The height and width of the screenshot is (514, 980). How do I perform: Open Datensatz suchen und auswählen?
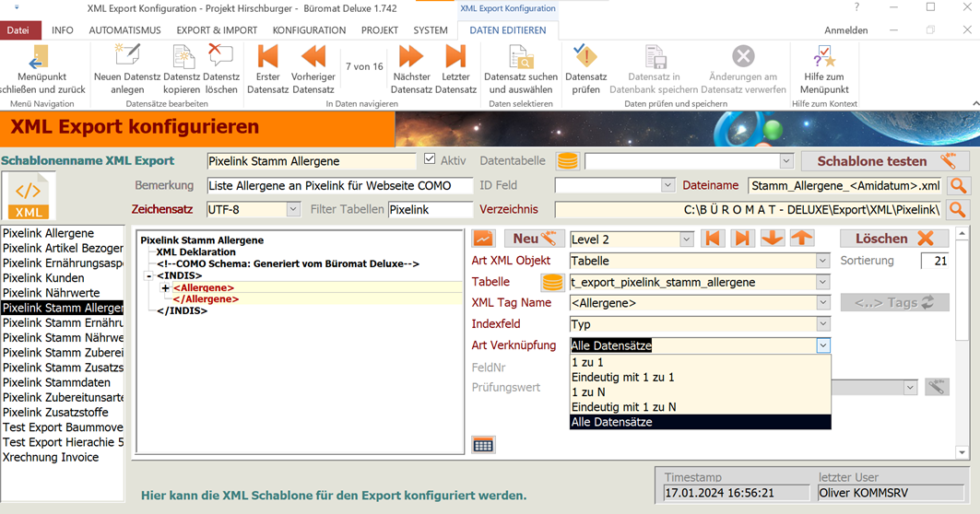pyautogui.click(x=521, y=59)
